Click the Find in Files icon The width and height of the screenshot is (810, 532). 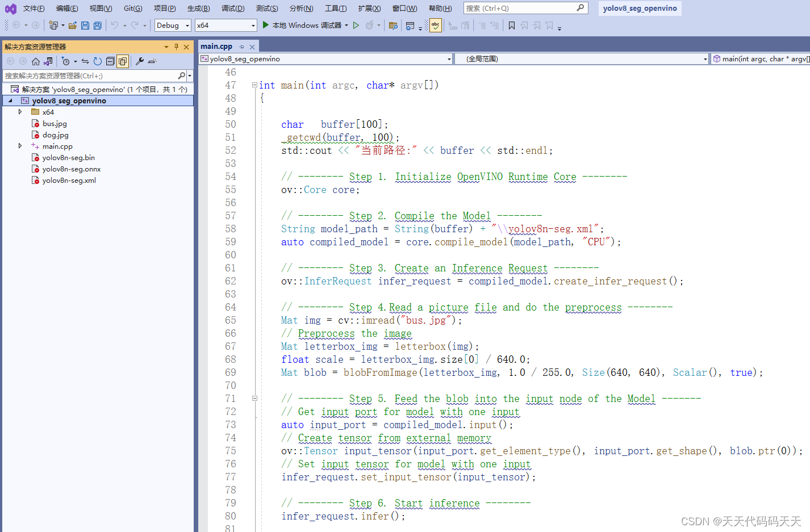point(393,25)
